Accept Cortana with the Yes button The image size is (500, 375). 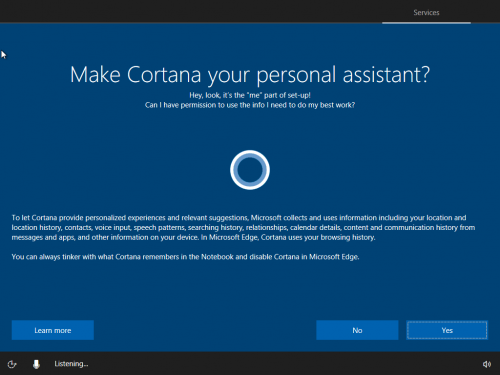pos(447,330)
